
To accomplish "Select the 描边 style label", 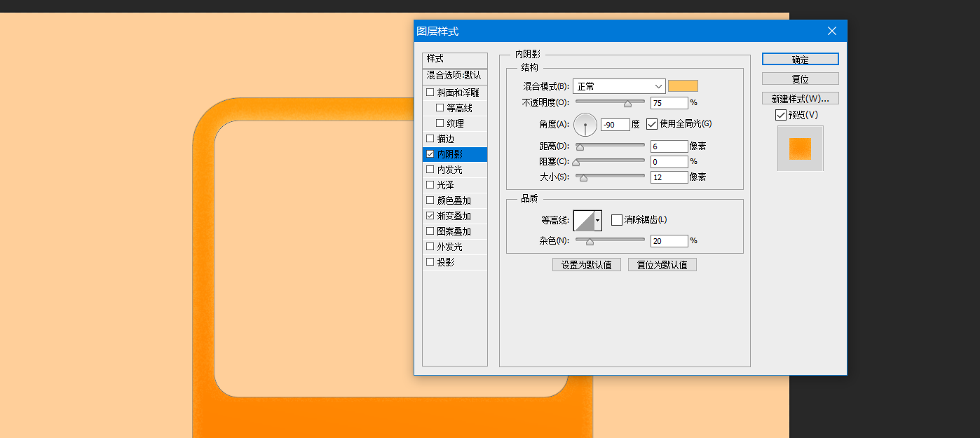I will pyautogui.click(x=446, y=139).
